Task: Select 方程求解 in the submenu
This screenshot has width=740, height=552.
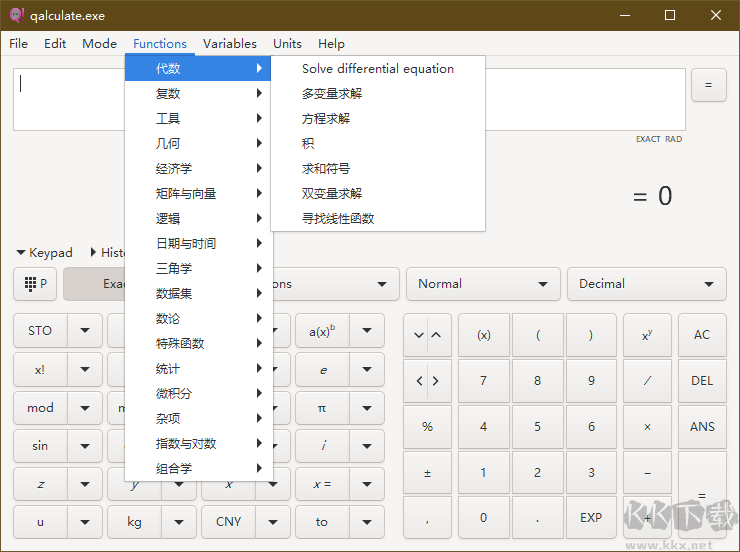Action: click(x=326, y=119)
